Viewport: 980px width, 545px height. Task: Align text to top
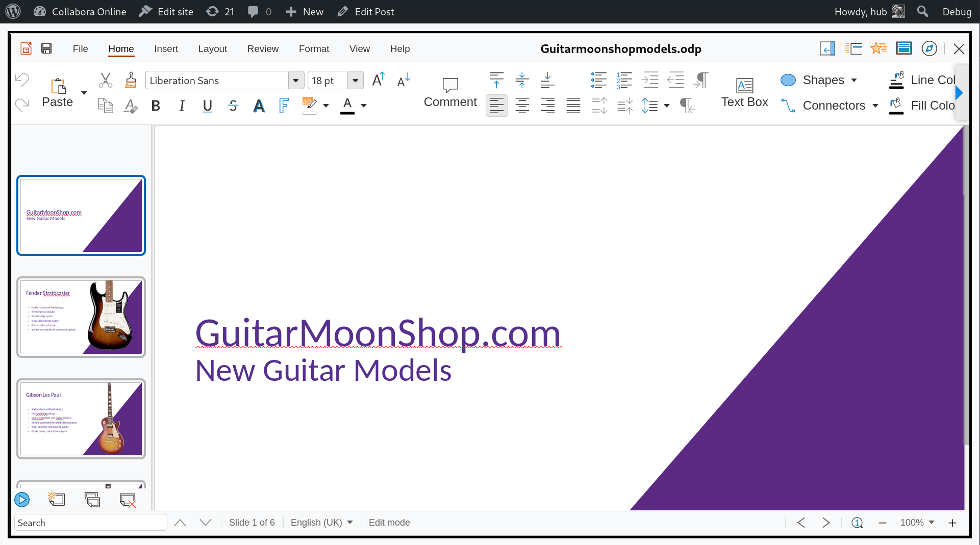(496, 80)
